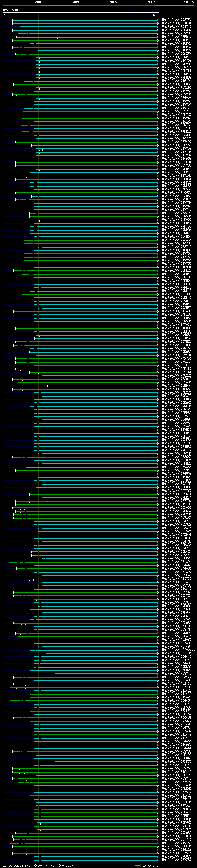The height and width of the screenshot is (868, 197).
Task: Click the white AV395301 query sequence bar
Action: (81, 12)
